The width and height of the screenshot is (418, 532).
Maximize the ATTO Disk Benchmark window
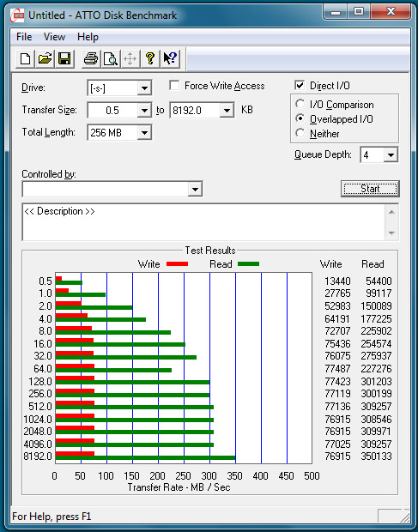(x=358, y=12)
